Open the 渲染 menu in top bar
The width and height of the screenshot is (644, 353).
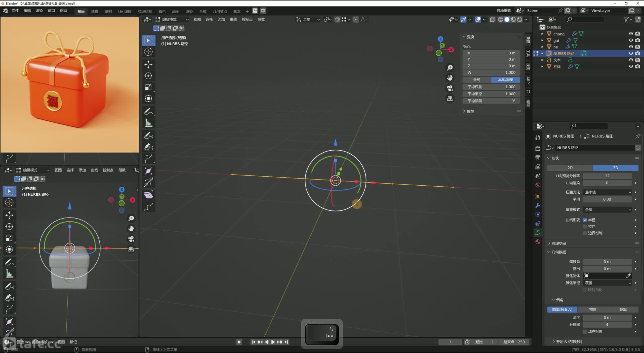[x=39, y=11]
